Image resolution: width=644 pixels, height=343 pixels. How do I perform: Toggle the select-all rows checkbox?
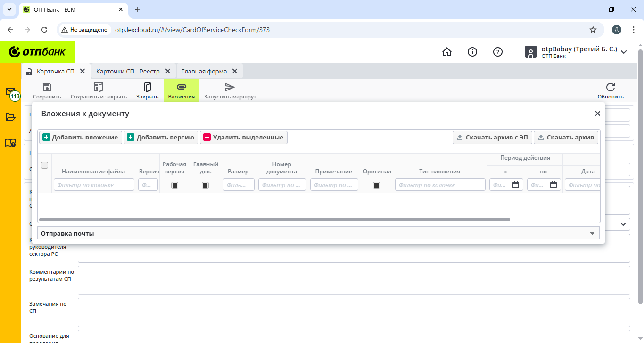click(x=45, y=165)
